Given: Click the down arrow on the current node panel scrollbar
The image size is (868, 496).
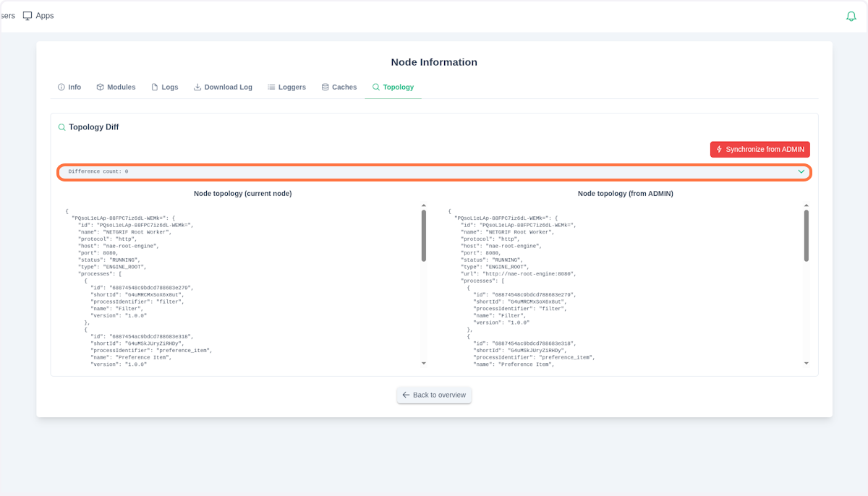Looking at the screenshot, I should click(423, 362).
